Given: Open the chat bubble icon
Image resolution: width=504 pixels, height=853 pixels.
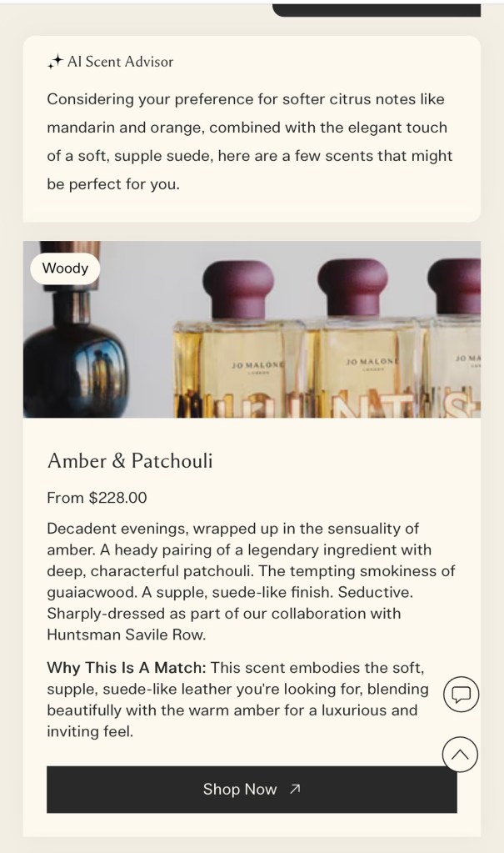Looking at the screenshot, I should [x=461, y=694].
